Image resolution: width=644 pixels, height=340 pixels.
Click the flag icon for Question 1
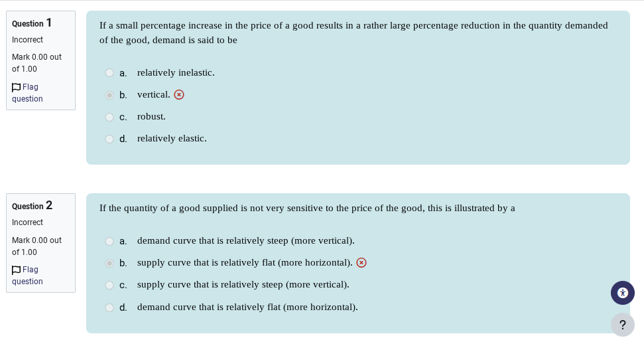(x=16, y=87)
